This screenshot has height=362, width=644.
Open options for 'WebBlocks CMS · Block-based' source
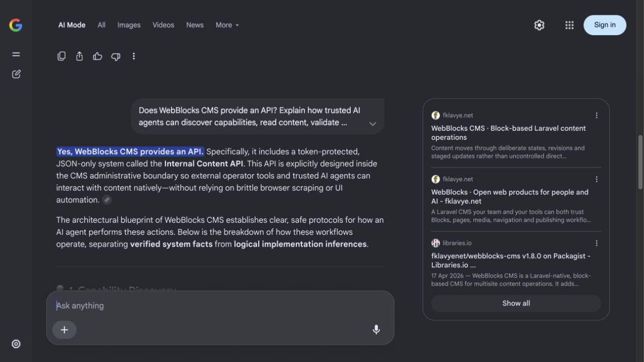(x=597, y=115)
